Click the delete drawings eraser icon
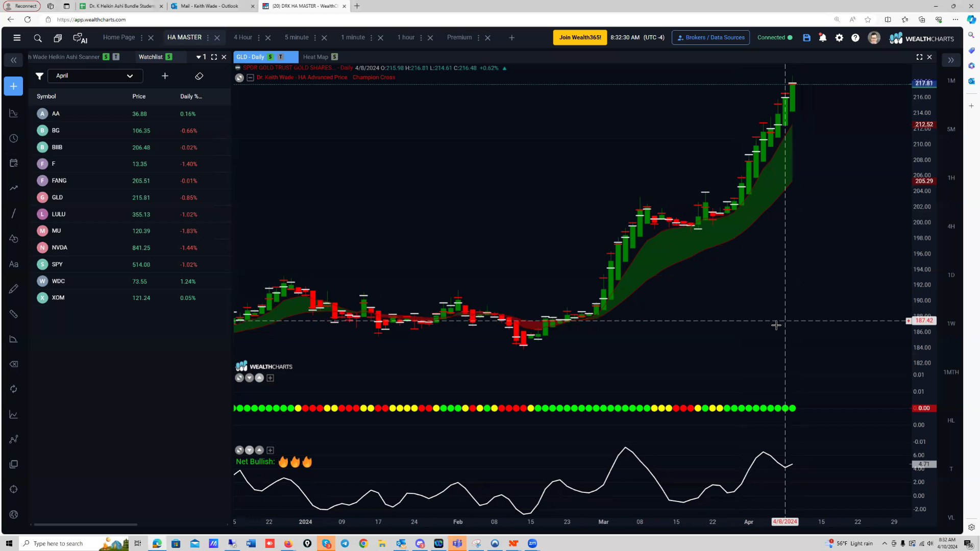Viewport: 980px width, 551px height. click(x=14, y=364)
